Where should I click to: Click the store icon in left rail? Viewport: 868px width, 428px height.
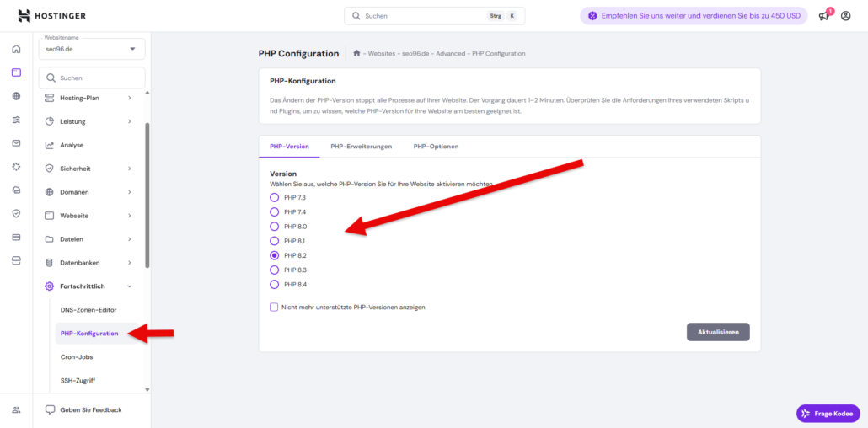pos(16,260)
